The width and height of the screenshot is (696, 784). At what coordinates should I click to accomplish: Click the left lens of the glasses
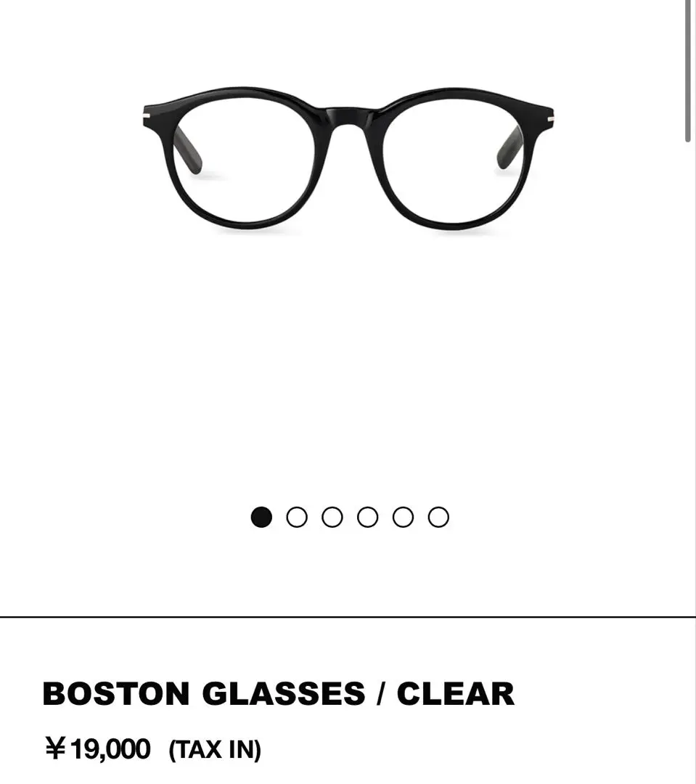(244, 163)
